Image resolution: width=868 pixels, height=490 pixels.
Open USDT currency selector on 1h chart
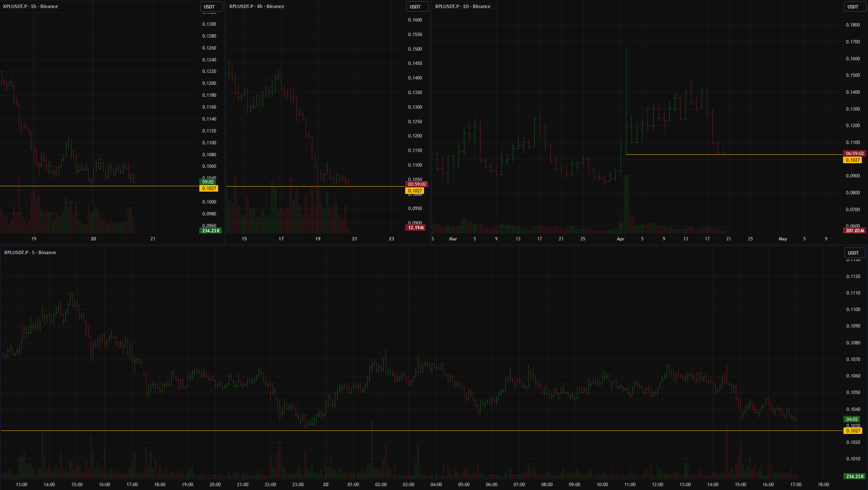coord(211,7)
